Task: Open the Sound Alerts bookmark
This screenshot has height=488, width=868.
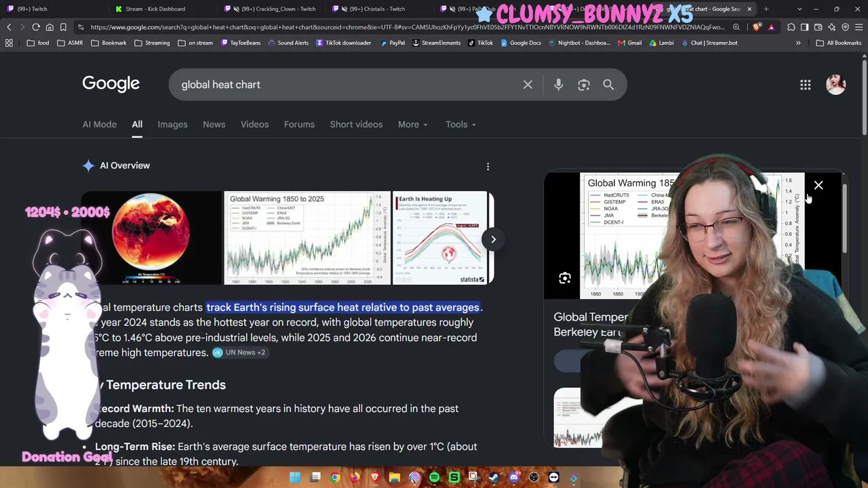Action: pyautogui.click(x=288, y=43)
